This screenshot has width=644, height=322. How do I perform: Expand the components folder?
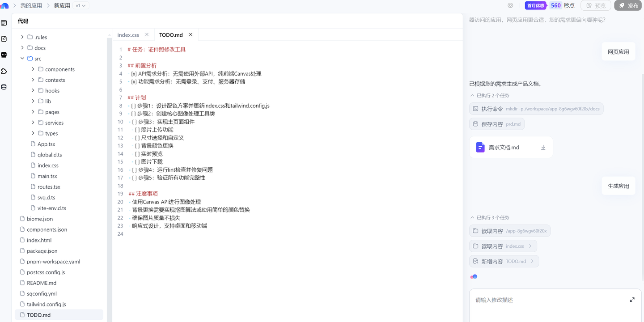pyautogui.click(x=33, y=69)
